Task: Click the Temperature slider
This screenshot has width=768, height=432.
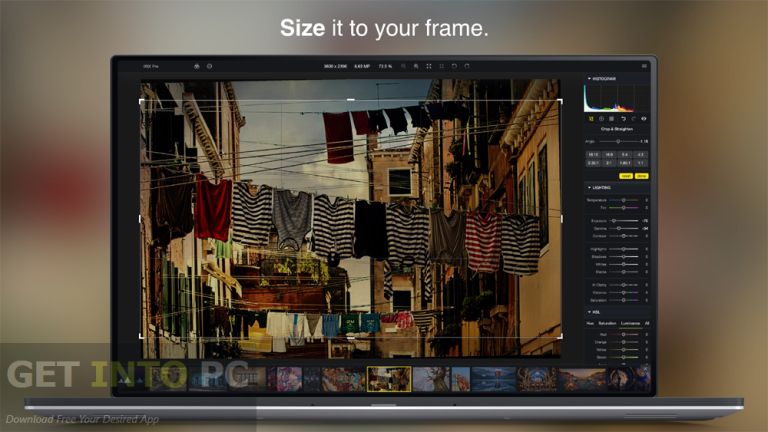Action: [623, 200]
